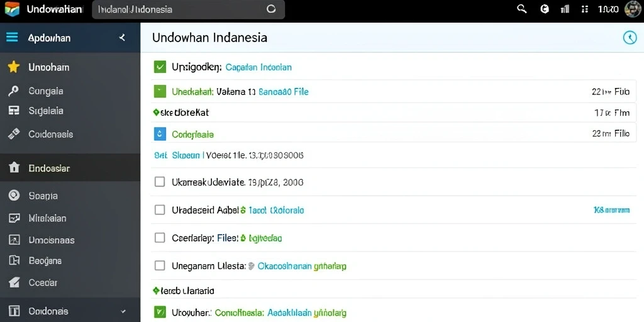Uncheck the Unsigodken checkbox
The width and height of the screenshot is (644, 322).
tap(160, 67)
